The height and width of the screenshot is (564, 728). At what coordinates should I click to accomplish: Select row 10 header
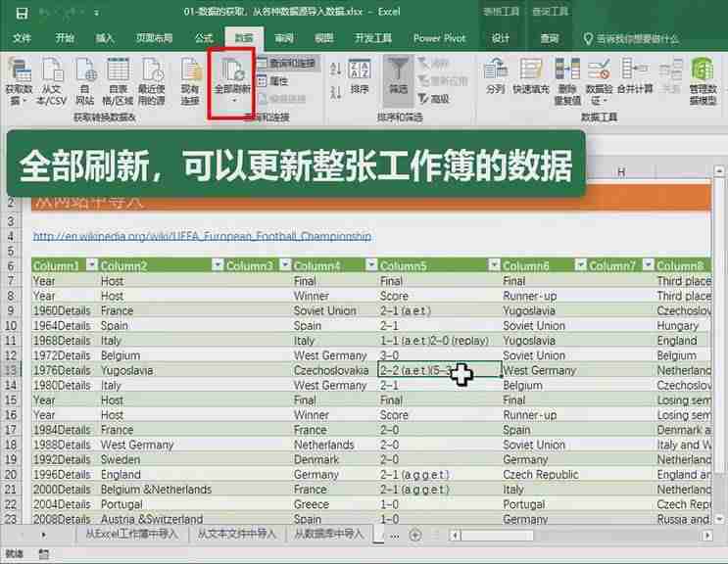point(10,326)
